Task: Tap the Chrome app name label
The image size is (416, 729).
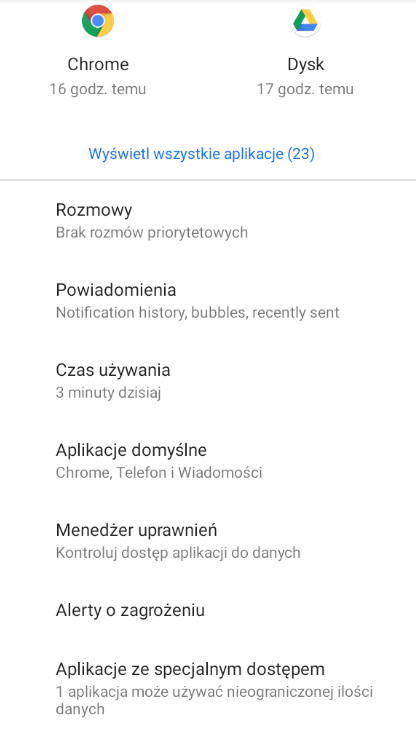Action: (x=98, y=64)
